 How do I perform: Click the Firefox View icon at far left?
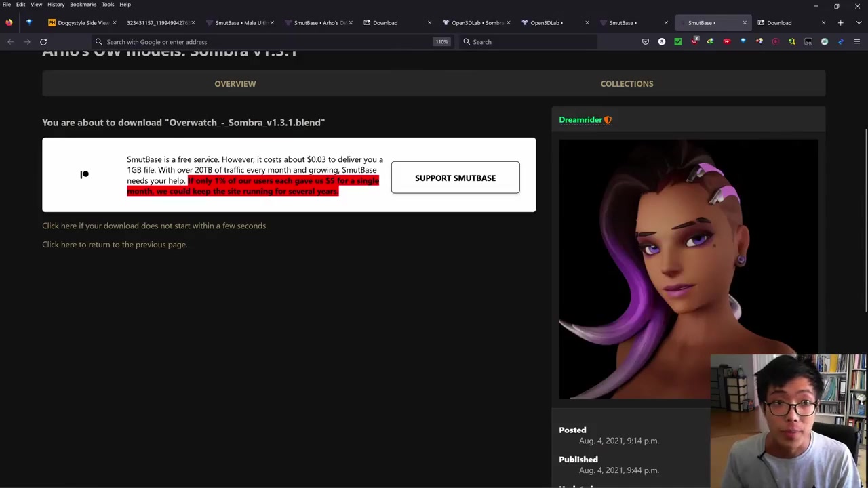(x=9, y=23)
